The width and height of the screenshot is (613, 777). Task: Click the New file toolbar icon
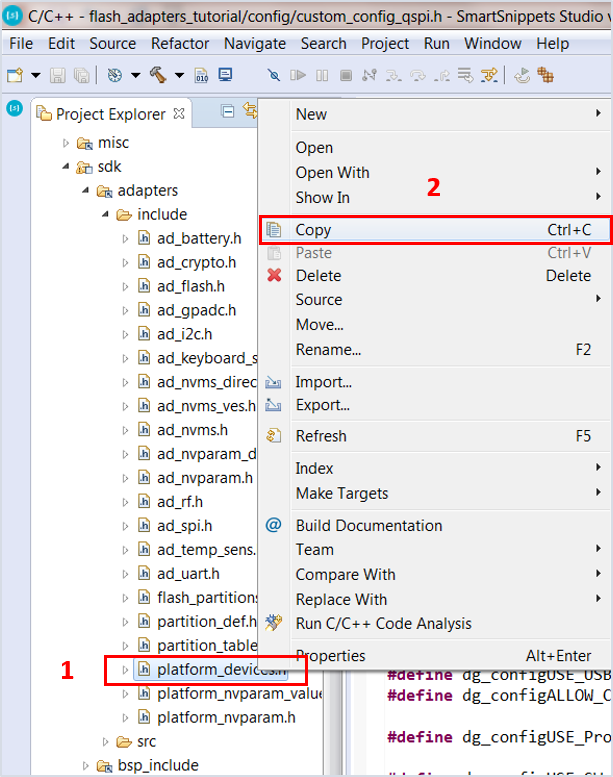[15, 76]
